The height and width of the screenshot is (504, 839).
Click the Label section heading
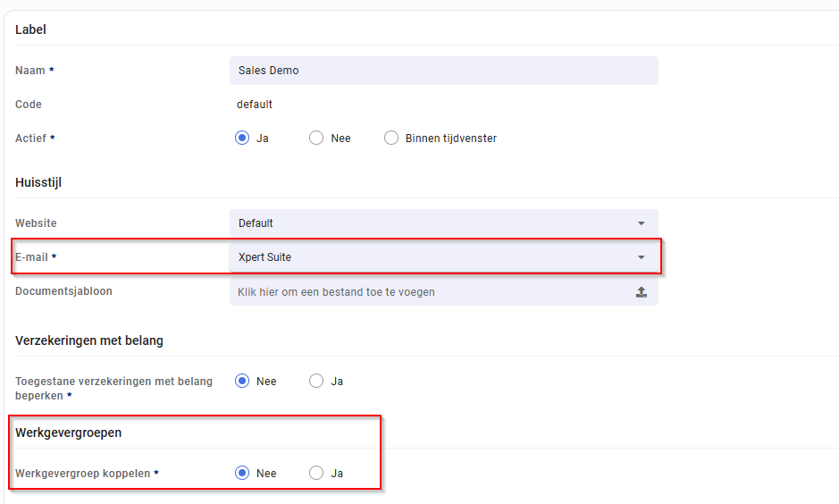pyautogui.click(x=30, y=29)
